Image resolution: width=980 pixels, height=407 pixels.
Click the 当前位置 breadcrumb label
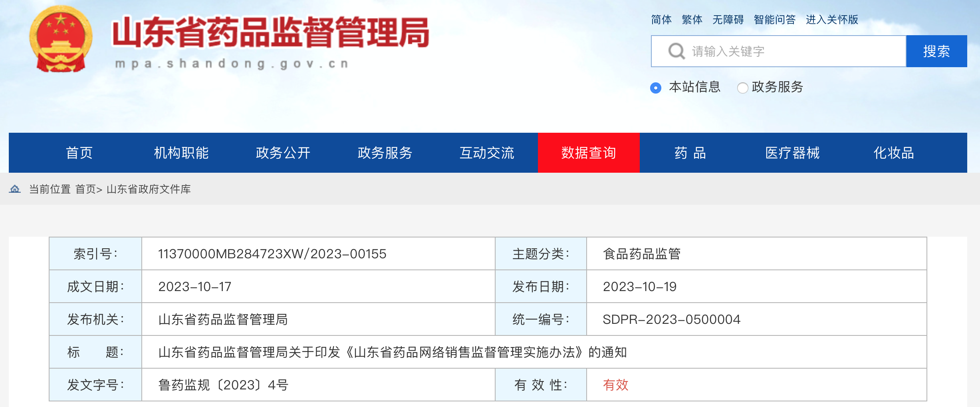(50, 189)
